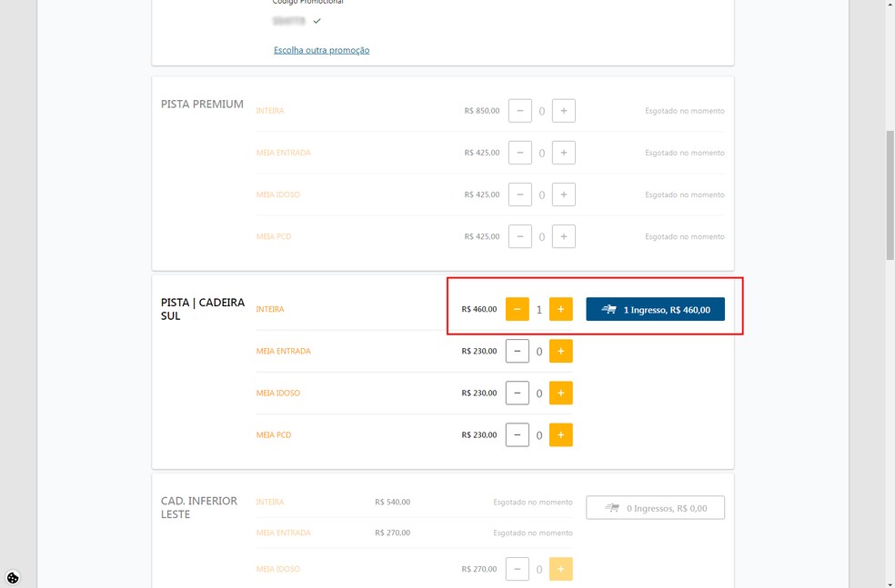Click Pista Premium INTEIRA label

click(x=270, y=111)
